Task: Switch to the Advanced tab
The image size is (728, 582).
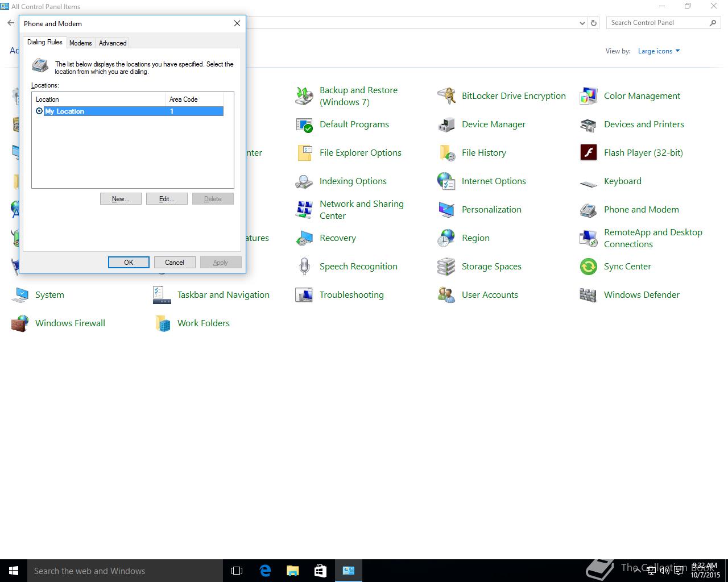Action: 113,43
